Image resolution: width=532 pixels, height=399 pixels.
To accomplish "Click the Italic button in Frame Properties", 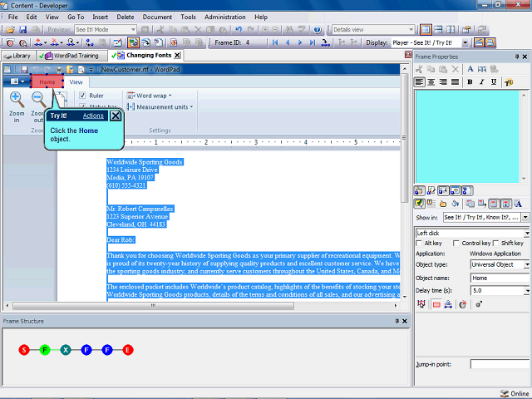I will pos(481,82).
